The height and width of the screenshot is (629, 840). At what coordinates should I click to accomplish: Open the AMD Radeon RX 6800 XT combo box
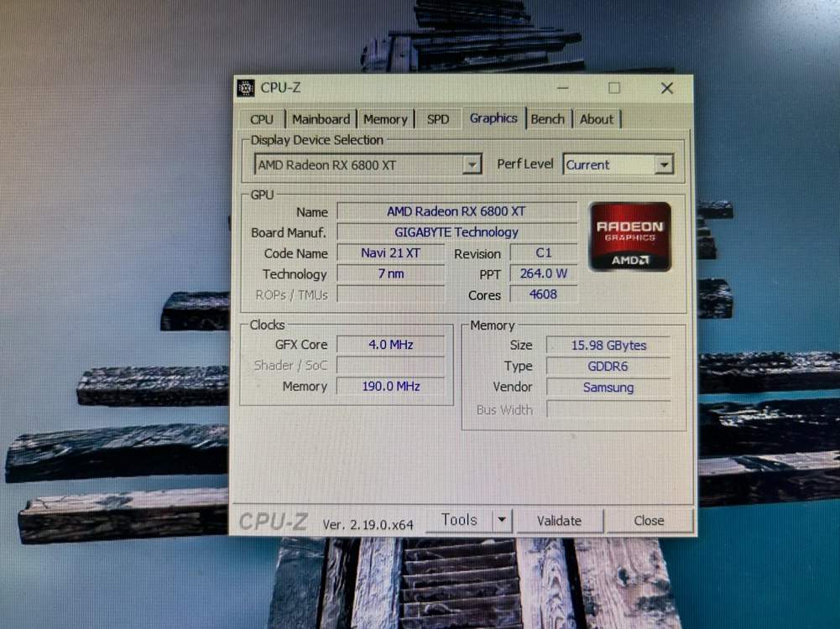[368, 165]
